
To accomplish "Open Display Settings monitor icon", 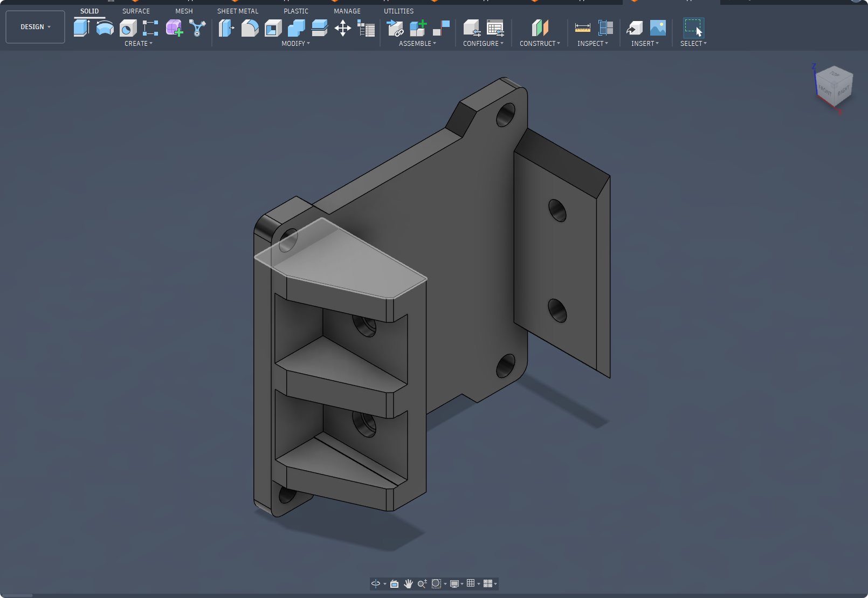I will (454, 583).
